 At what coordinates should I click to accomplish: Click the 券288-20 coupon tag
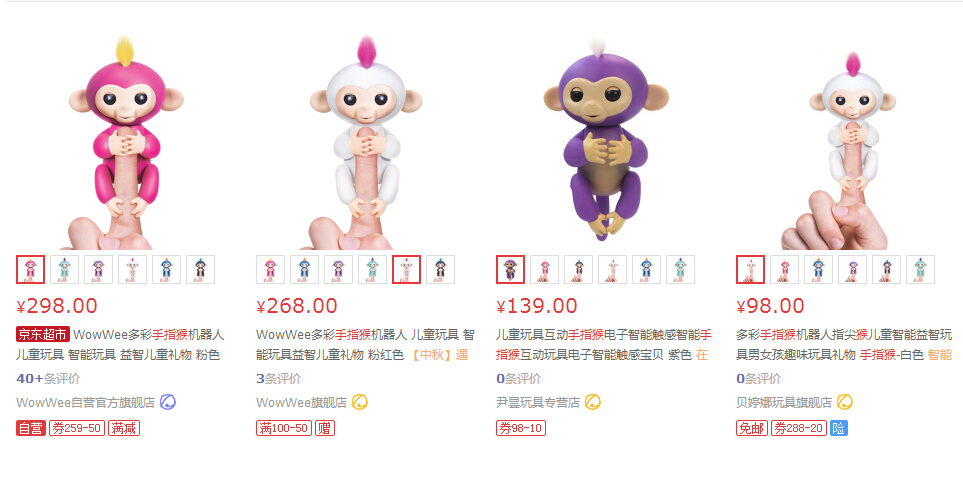pyautogui.click(x=799, y=428)
